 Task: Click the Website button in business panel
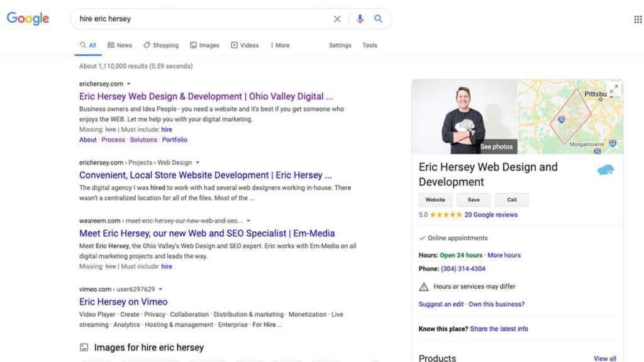click(435, 200)
